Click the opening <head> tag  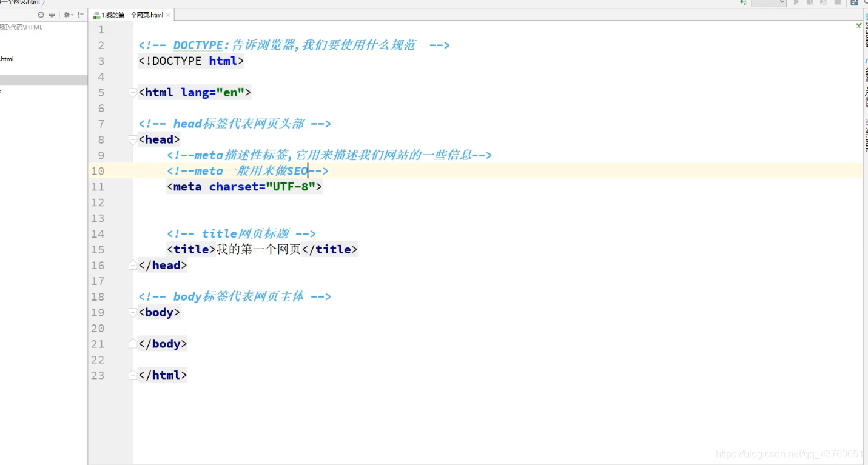tap(160, 140)
